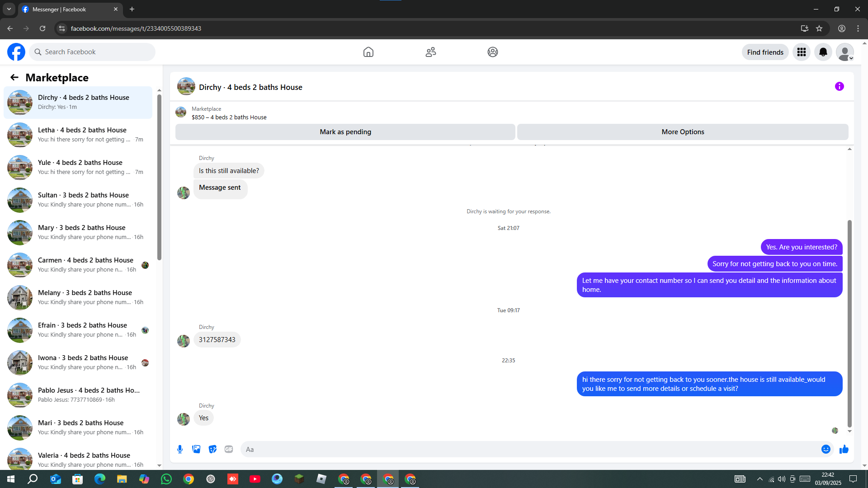This screenshot has width=868, height=488.
Task: Open the Yule conversation
Action: (78, 168)
